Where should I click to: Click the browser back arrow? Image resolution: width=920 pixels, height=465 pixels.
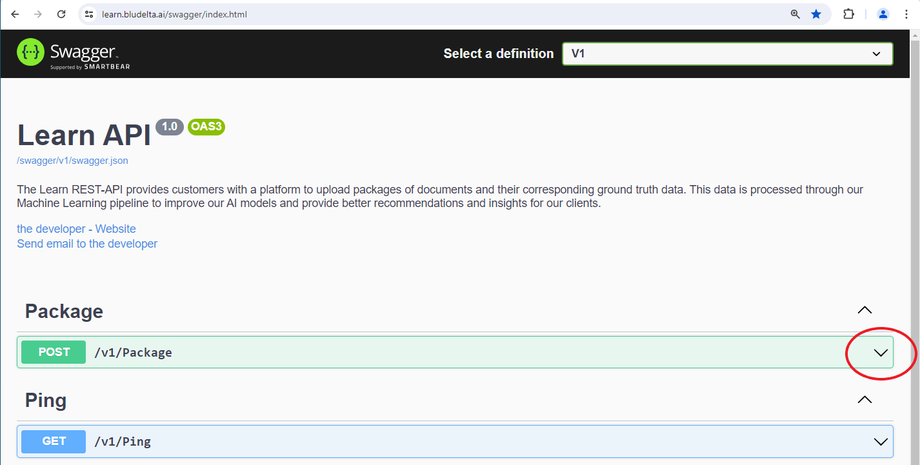click(x=14, y=14)
